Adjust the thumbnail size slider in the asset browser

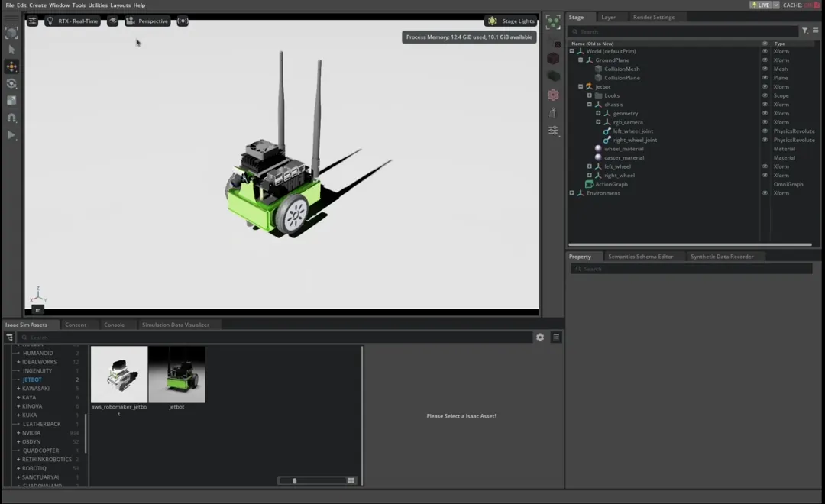pos(295,480)
